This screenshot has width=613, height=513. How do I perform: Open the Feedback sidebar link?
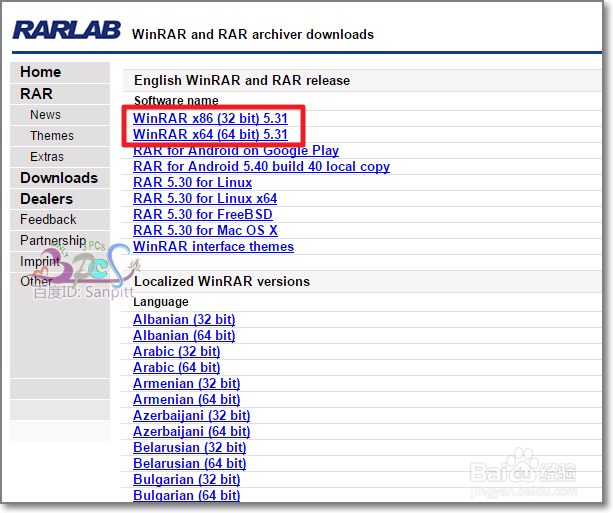tap(48, 220)
